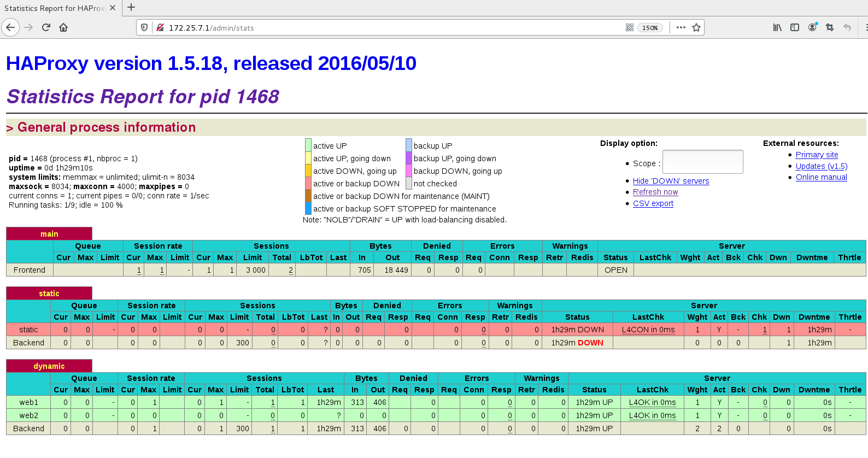Open a new browser tab
Screen dimensions: 868x458
(131, 8)
